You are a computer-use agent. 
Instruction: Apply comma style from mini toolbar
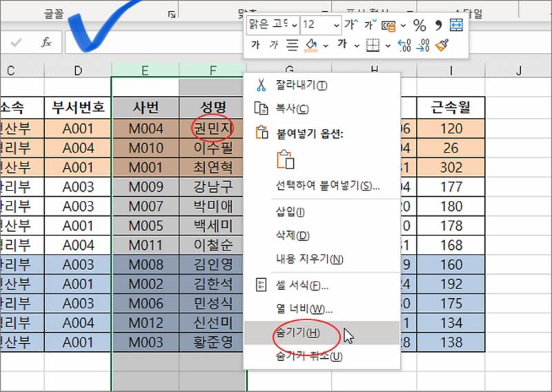pyautogui.click(x=438, y=26)
